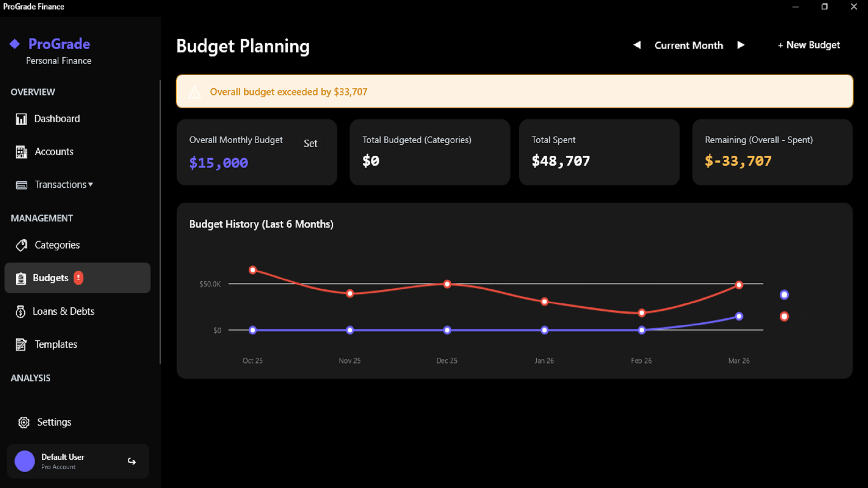Click the Dashboard chart icon

[x=21, y=119]
